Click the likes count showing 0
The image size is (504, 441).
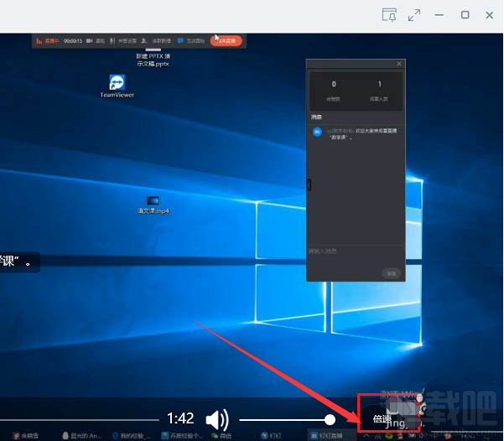[334, 84]
